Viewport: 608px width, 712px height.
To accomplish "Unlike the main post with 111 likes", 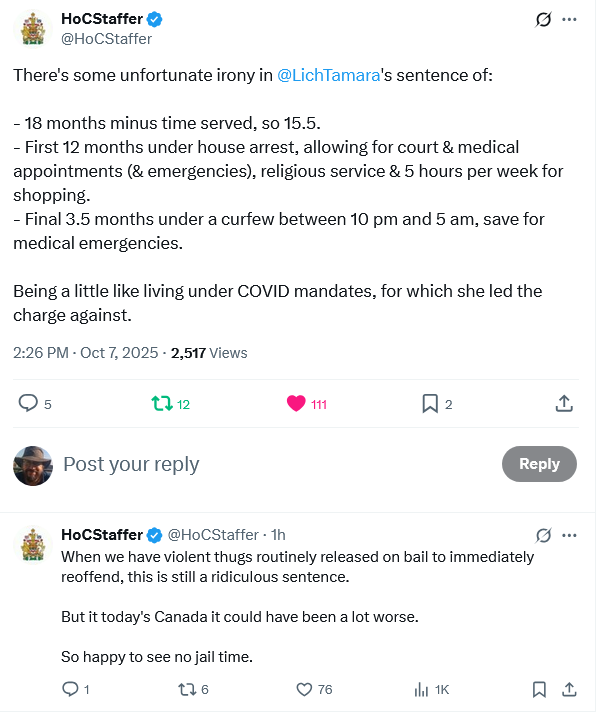I will [296, 403].
